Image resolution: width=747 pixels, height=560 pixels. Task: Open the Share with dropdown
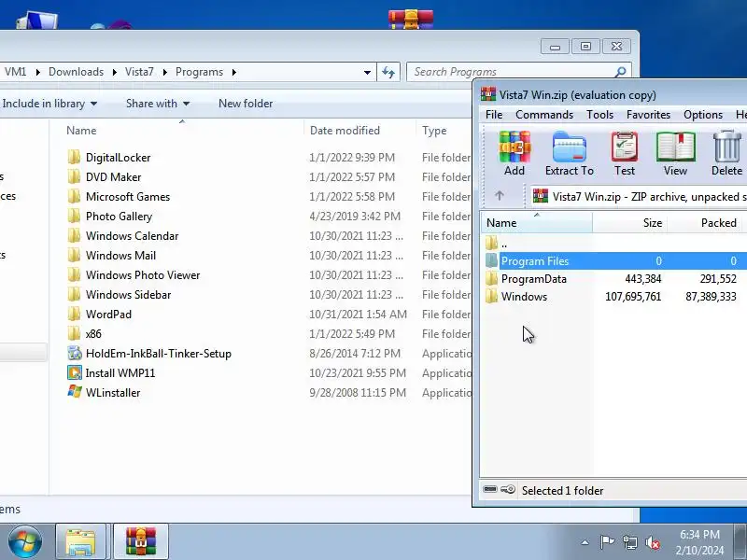[158, 104]
